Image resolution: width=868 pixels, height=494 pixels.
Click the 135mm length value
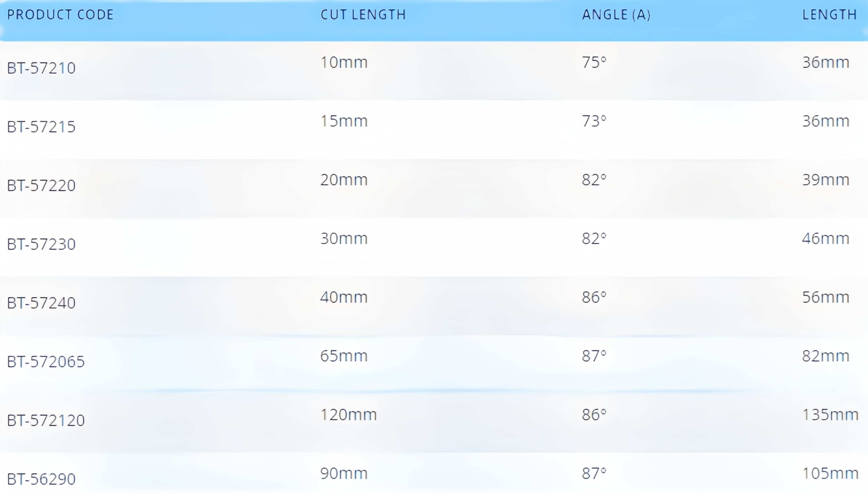(x=830, y=414)
